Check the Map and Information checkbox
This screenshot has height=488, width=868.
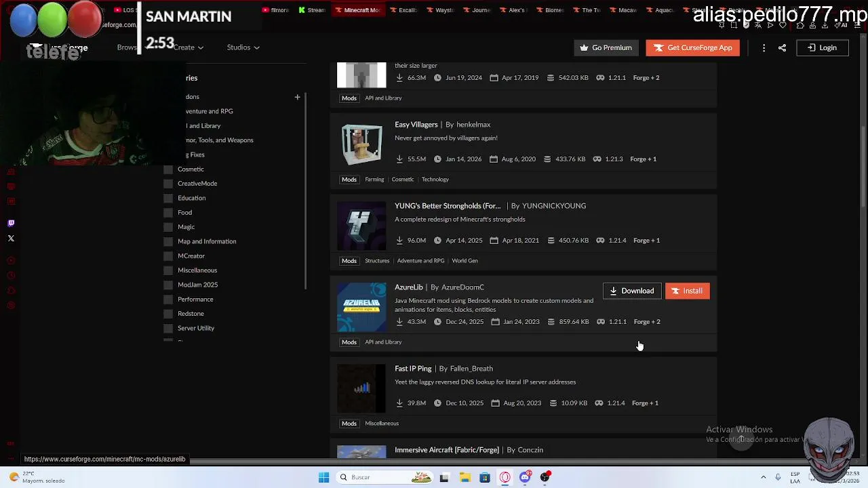(168, 241)
